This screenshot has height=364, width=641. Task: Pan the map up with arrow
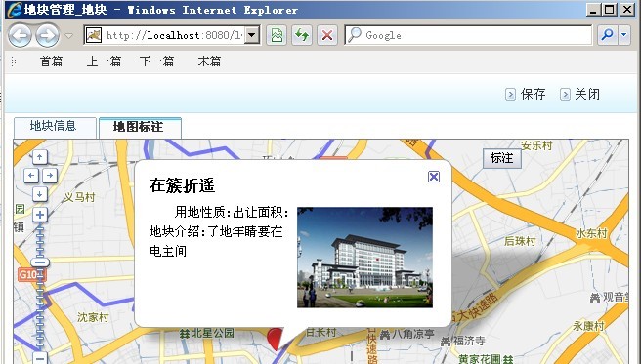point(40,157)
